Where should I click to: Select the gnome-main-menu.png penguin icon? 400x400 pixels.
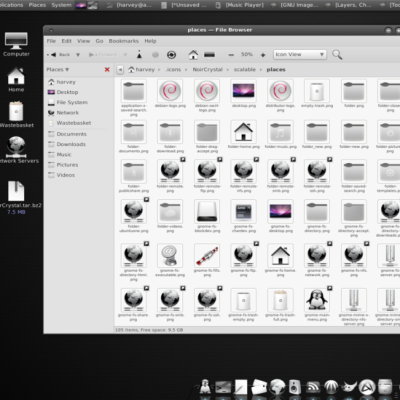pyautogui.click(x=317, y=300)
